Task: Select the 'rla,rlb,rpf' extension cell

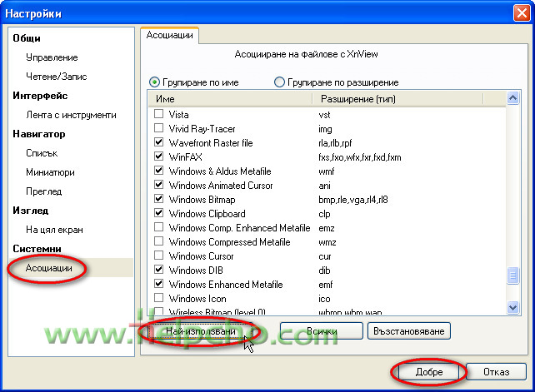Action: pos(335,143)
